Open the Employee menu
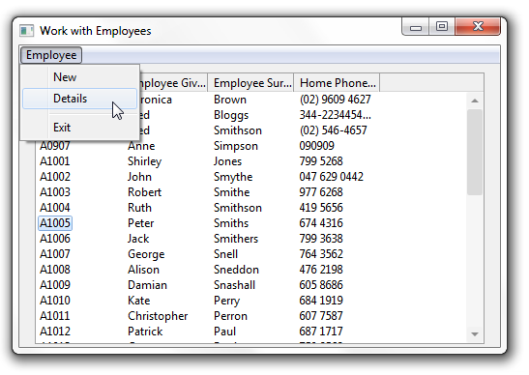 (51, 55)
